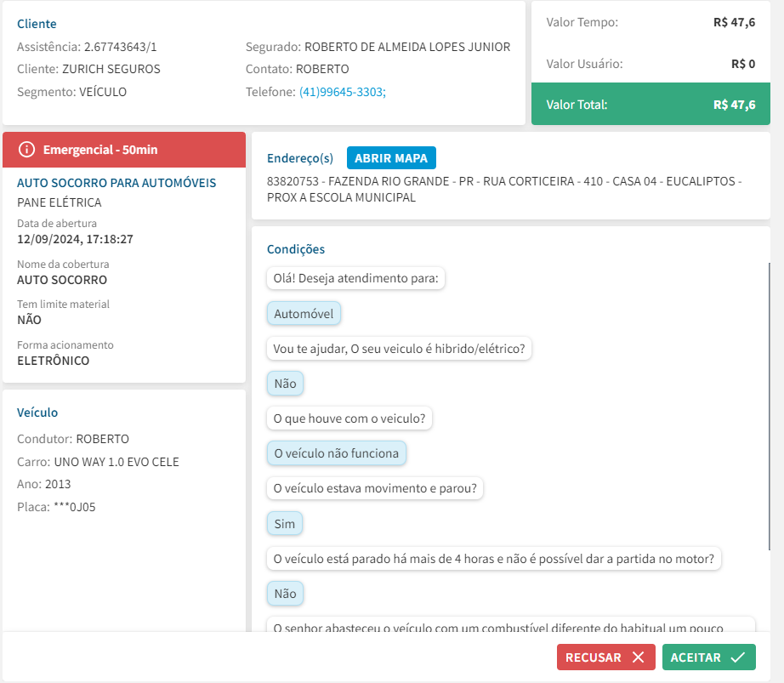
Task: Open the map with ABRIR MAPA
Action: click(x=391, y=158)
